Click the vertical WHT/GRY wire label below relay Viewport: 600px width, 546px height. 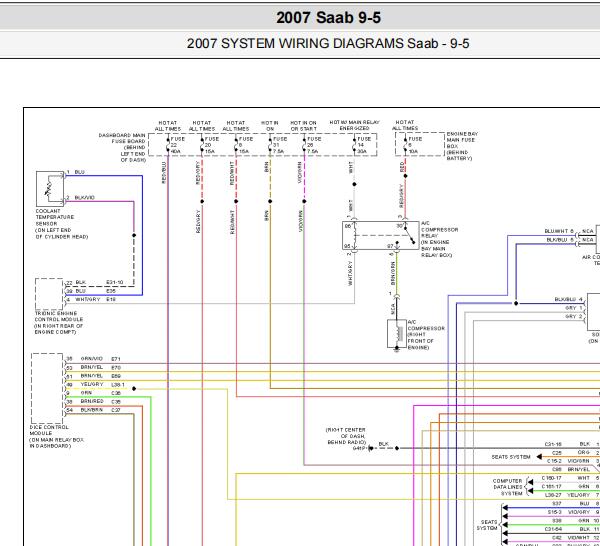(350, 273)
